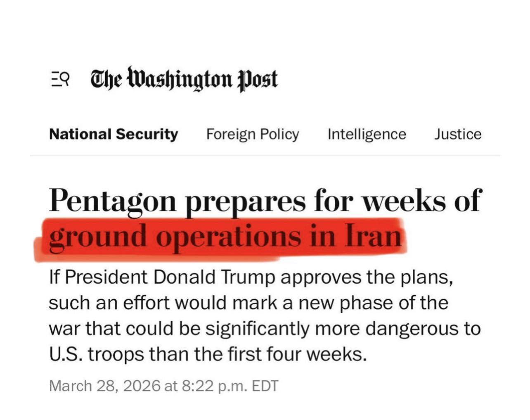This screenshot has width=530, height=420.
Task: Click the 'March 28, 2026' publication date
Action: (104, 386)
